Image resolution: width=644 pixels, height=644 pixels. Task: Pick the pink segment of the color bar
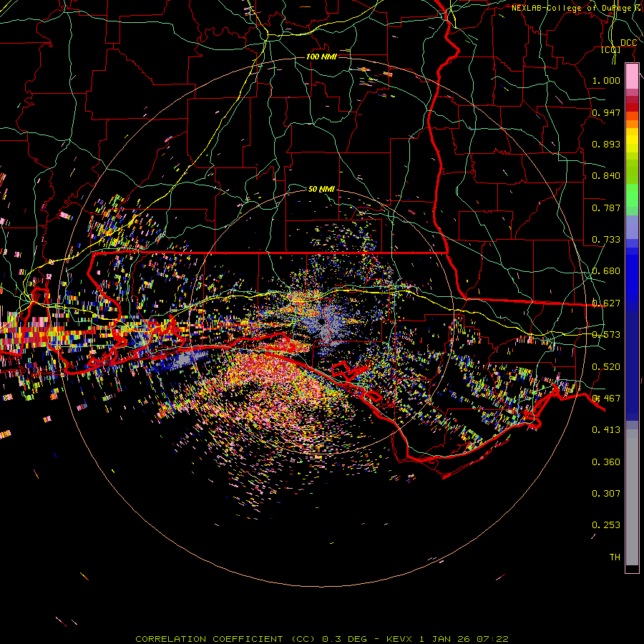(x=632, y=77)
